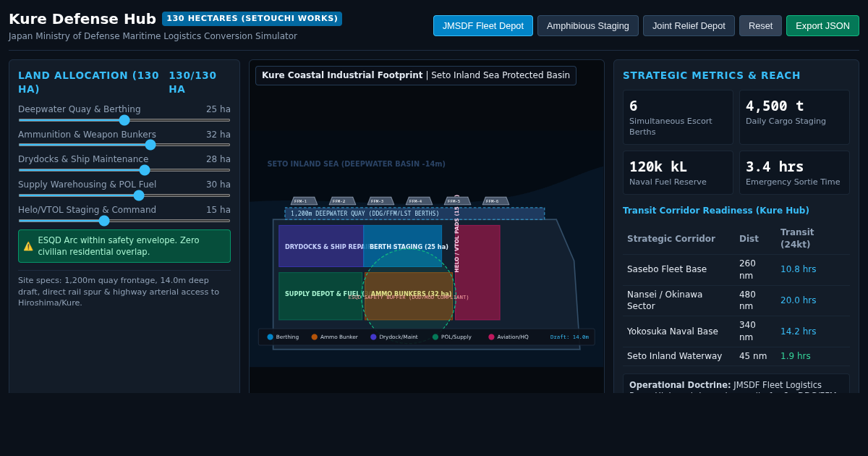Click the 480 nm Okinawa distance
The width and height of the screenshot is (868, 456).
(748, 300)
